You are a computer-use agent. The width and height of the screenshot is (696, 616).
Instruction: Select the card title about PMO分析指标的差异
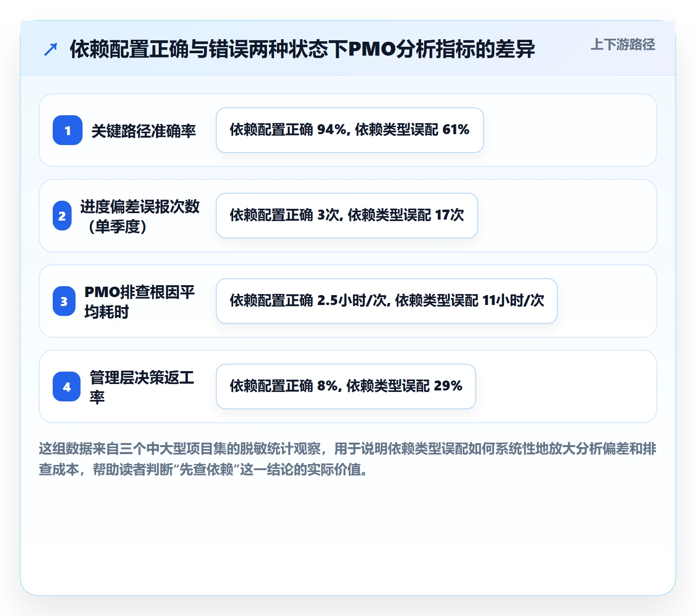click(302, 49)
